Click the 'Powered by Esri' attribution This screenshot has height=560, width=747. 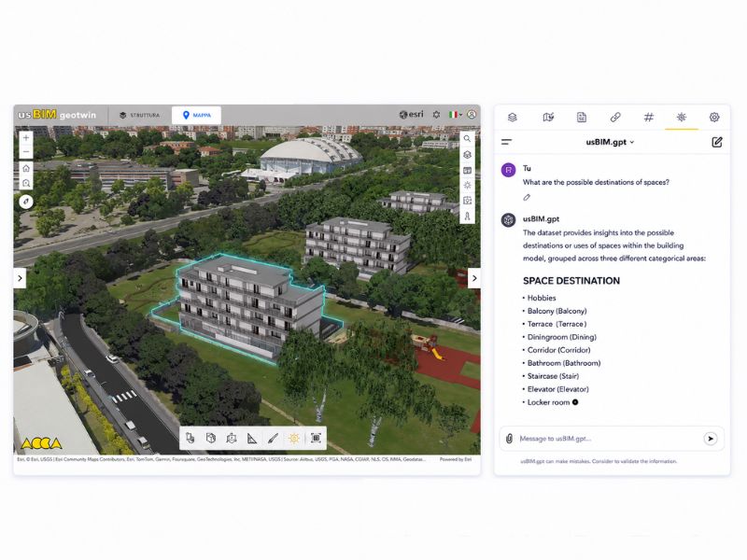pyautogui.click(x=456, y=459)
